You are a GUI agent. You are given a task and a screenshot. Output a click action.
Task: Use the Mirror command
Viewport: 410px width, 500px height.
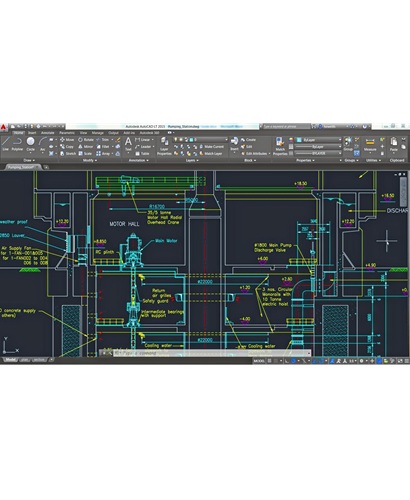(85, 147)
